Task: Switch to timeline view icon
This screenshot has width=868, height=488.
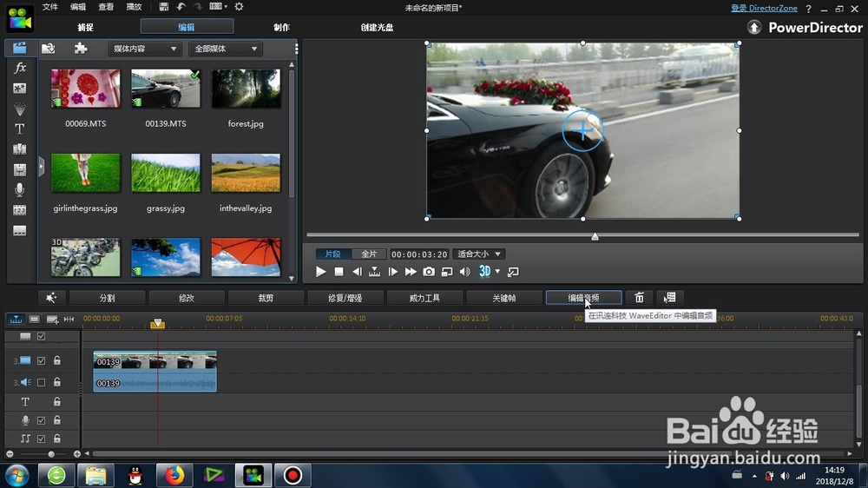Action: tap(16, 319)
